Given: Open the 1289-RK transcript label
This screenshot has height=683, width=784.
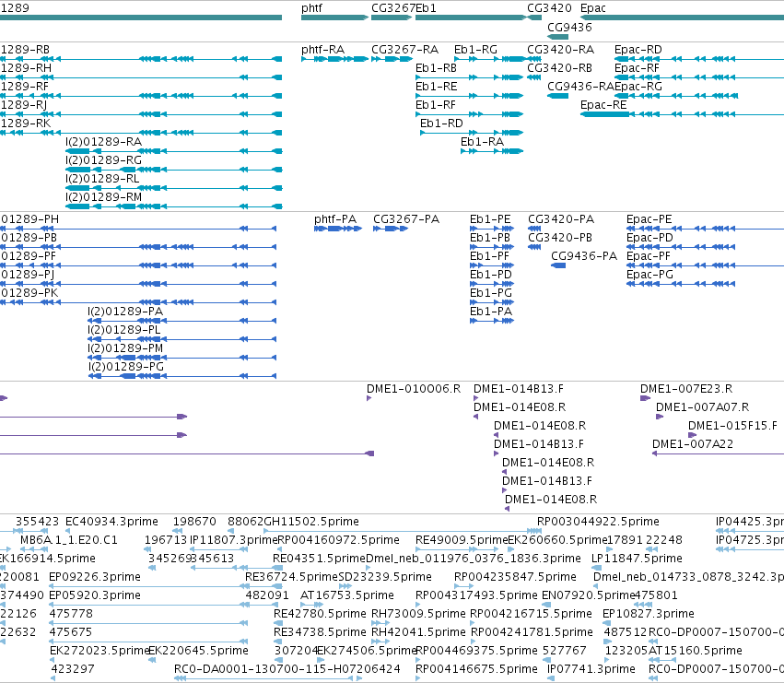Looking at the screenshot, I should [26, 124].
